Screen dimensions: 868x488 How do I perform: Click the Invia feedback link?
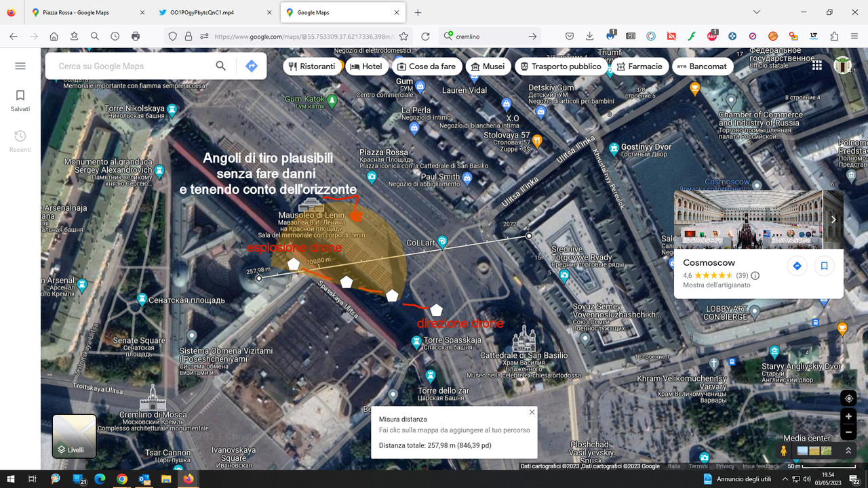tap(761, 466)
